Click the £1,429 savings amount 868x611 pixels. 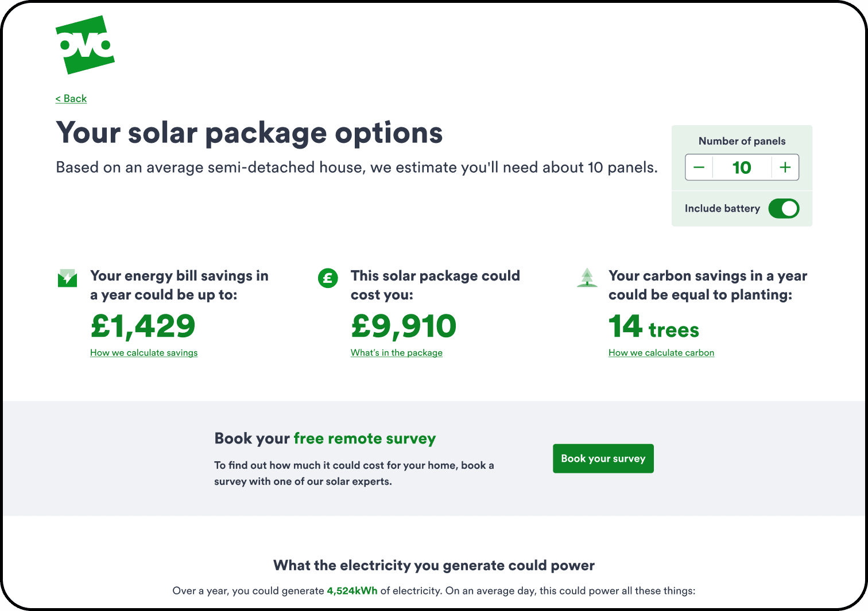(x=143, y=326)
